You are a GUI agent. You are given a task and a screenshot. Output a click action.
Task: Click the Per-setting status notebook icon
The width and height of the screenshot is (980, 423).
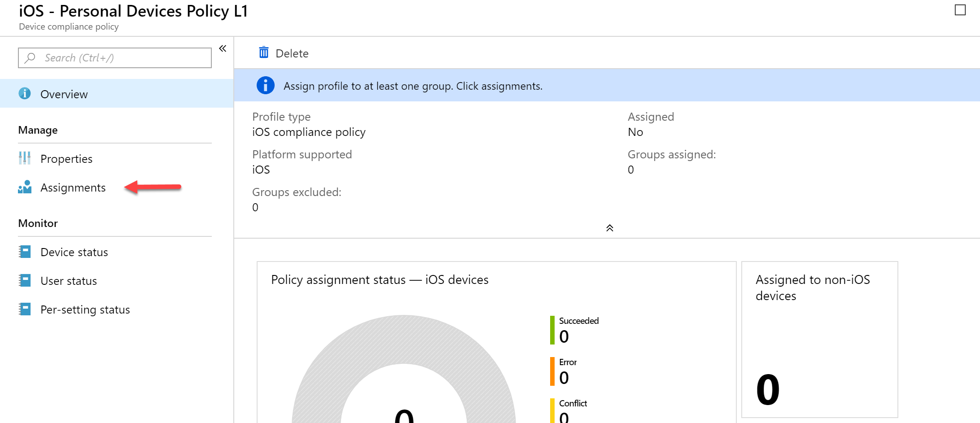25,309
